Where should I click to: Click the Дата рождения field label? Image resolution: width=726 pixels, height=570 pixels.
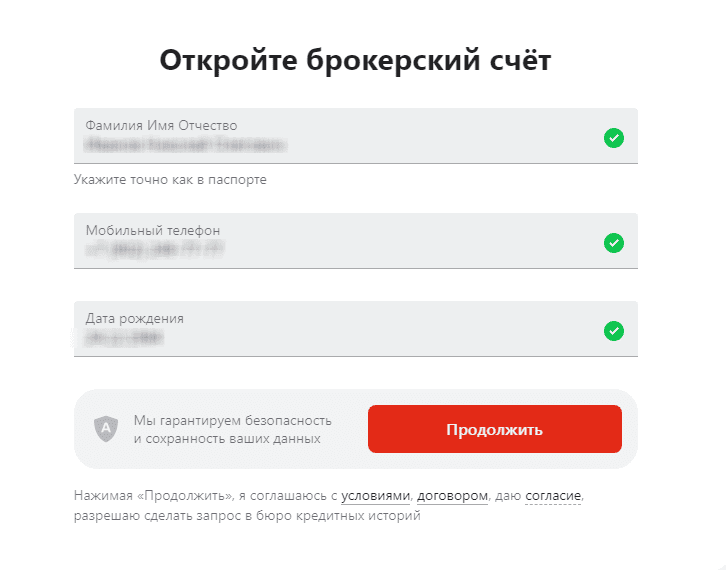(134, 318)
